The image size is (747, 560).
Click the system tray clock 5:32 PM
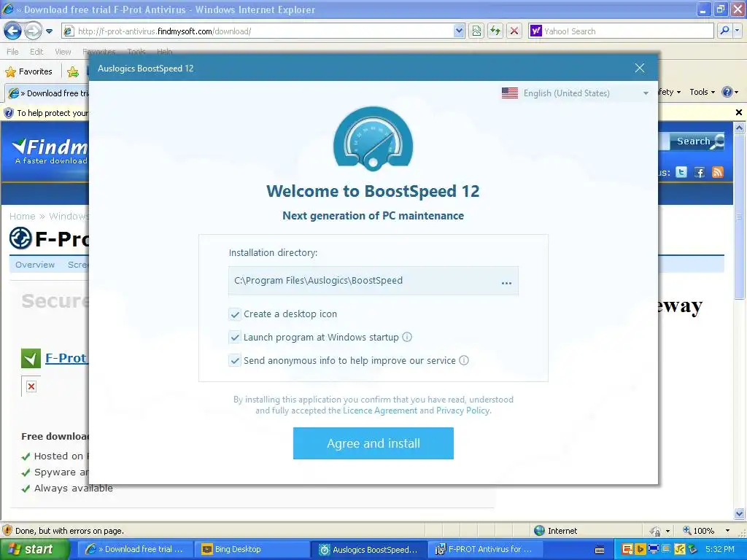(719, 549)
